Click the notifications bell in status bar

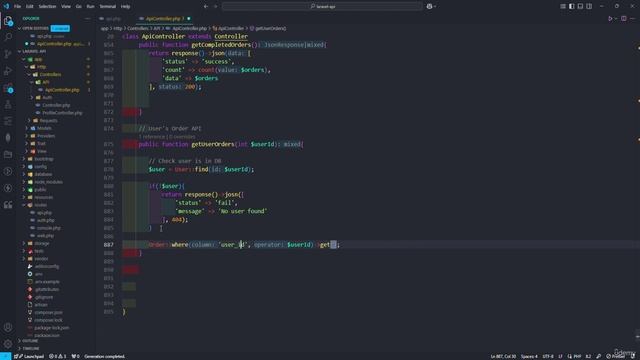(633, 356)
